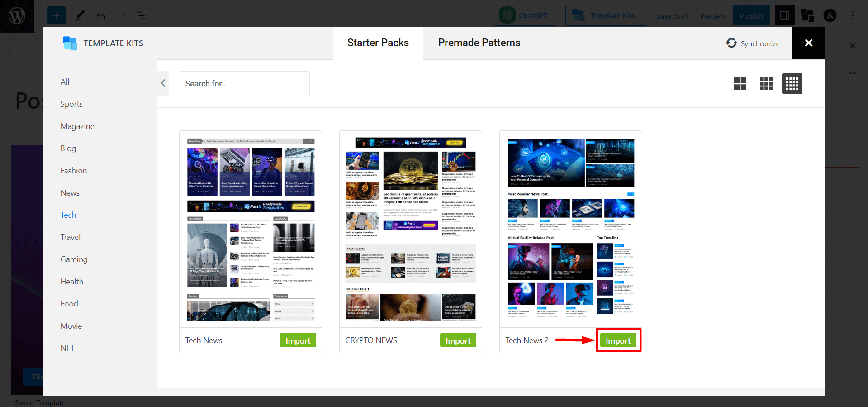Switch to the four-column grid view

click(792, 84)
